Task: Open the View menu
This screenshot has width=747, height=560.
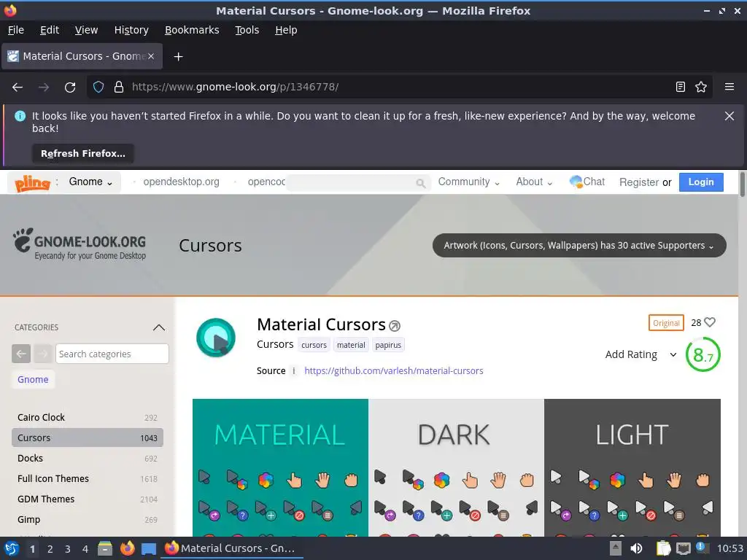Action: tap(86, 30)
